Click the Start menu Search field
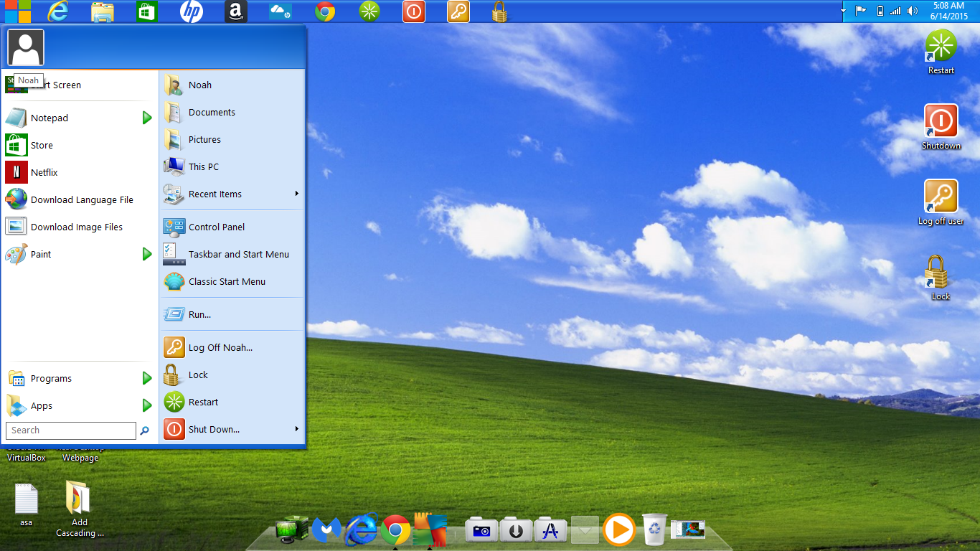Image resolution: width=980 pixels, height=551 pixels. (x=70, y=430)
